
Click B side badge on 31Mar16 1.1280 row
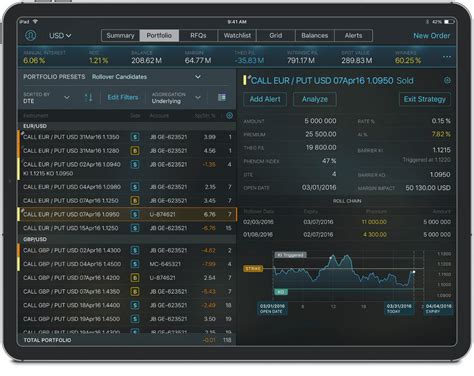(x=135, y=151)
